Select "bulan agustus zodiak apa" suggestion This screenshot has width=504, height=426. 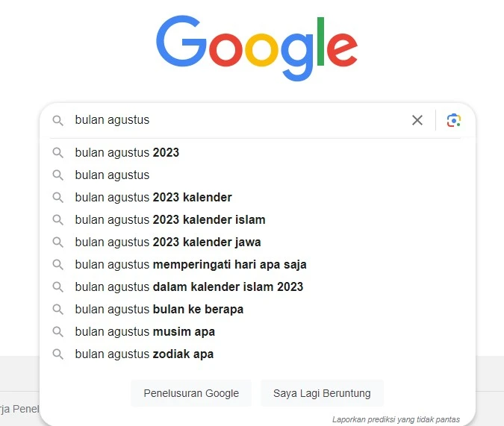tap(144, 354)
